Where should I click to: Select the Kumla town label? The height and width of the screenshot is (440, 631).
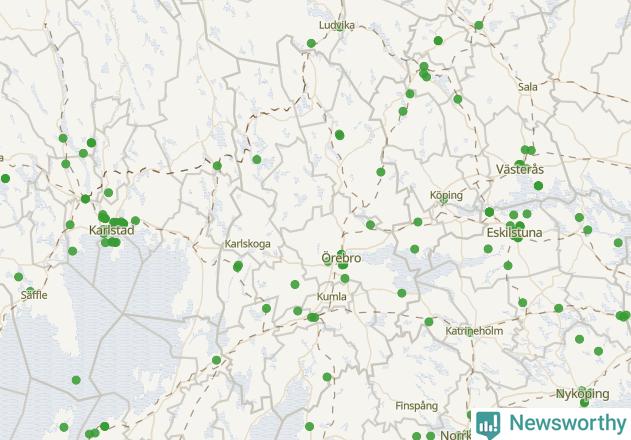tap(332, 297)
